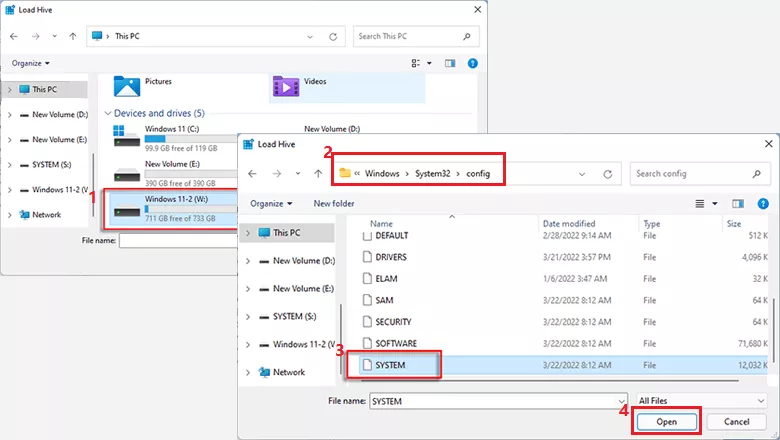The width and height of the screenshot is (780, 440).
Task: Click the New folder toolbar item
Action: (334, 203)
